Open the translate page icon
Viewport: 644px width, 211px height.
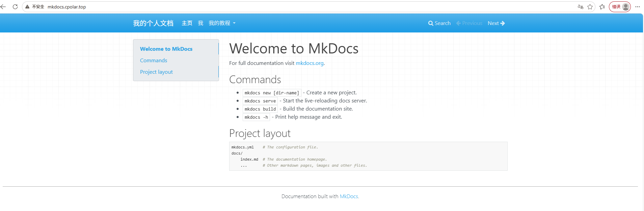point(581,7)
